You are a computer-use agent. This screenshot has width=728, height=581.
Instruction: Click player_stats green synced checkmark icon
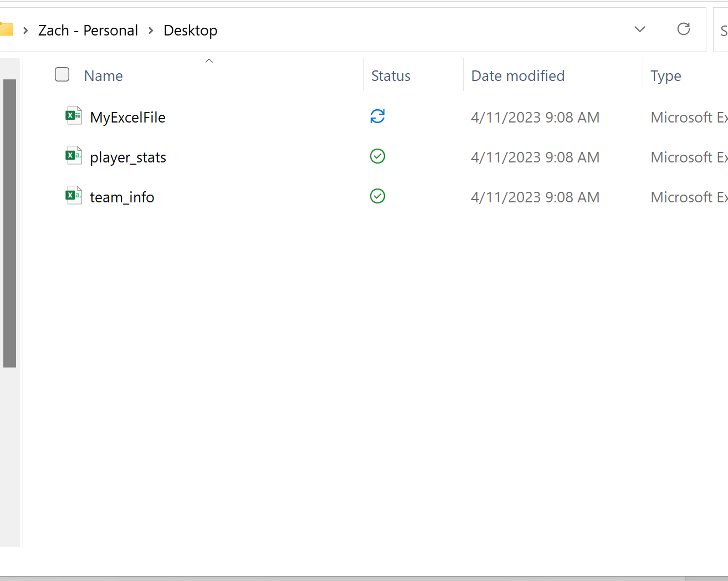click(377, 156)
